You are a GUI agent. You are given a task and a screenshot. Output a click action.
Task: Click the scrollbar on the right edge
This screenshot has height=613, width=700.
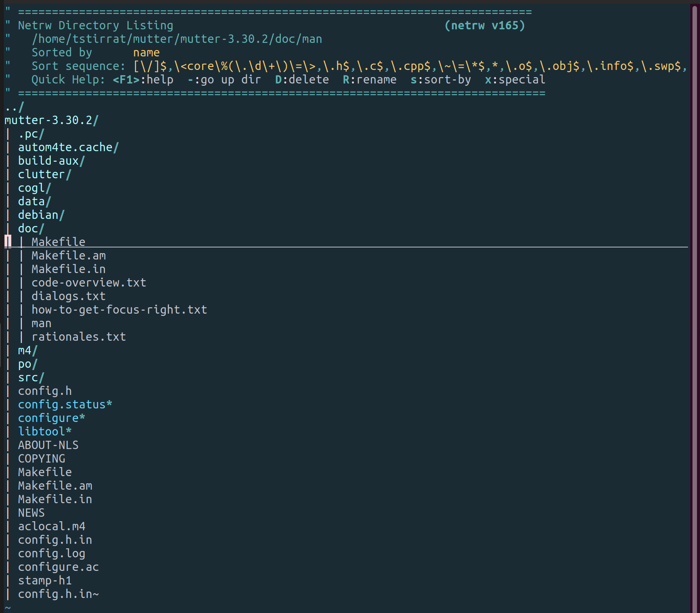tap(694, 306)
